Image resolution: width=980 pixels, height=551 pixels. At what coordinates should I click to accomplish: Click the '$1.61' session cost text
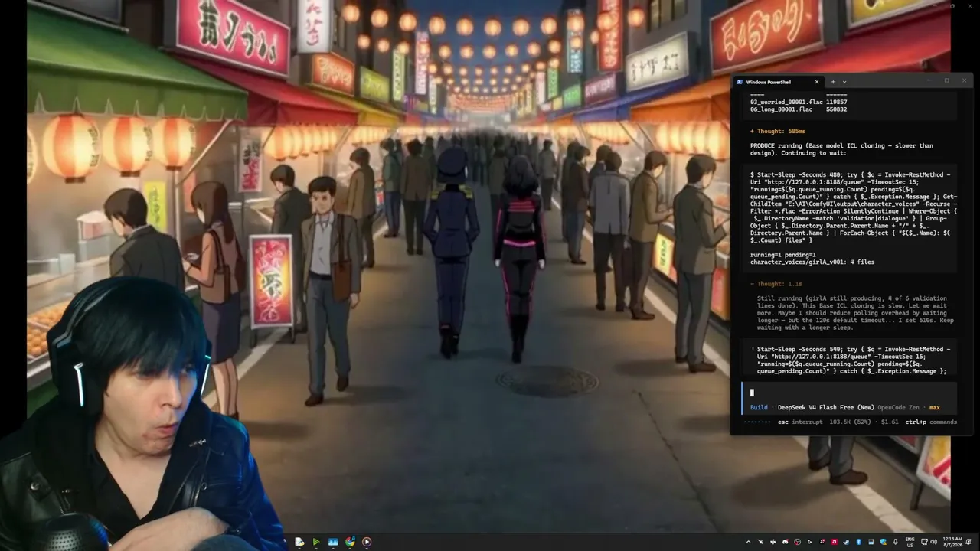(888, 422)
